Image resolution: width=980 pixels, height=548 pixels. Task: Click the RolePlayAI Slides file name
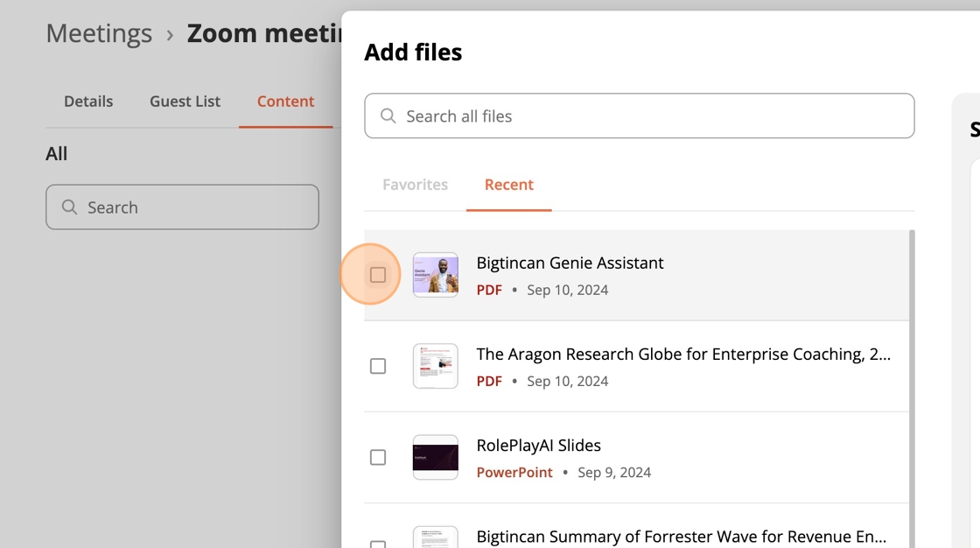pos(538,446)
